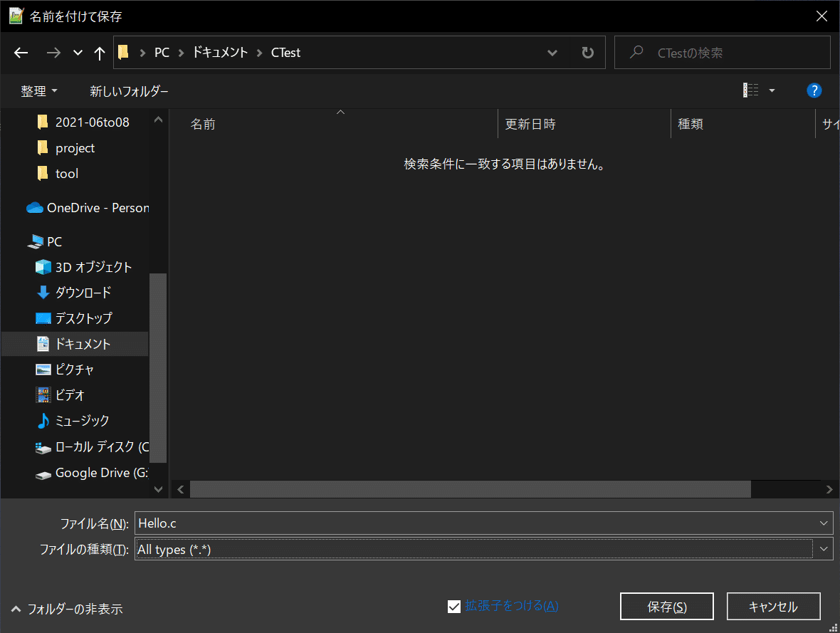
Task: Sort by 更新日時 column header
Action: click(530, 125)
